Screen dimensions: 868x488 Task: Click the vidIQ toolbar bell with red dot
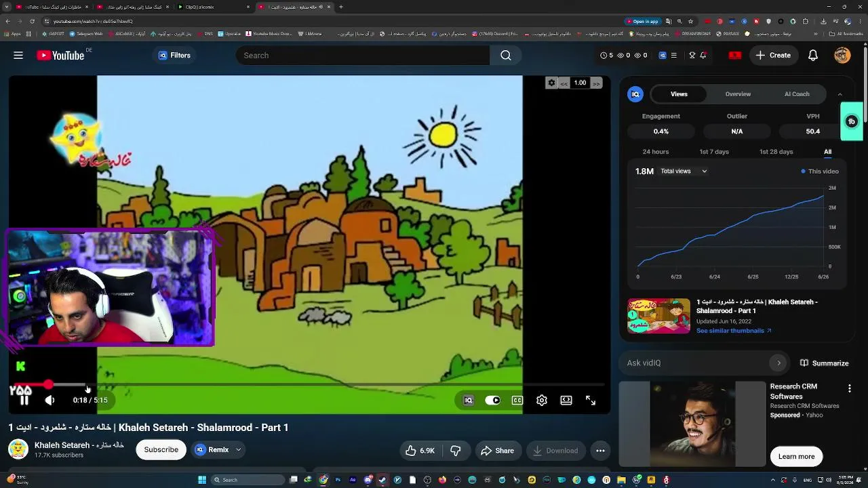pos(703,56)
